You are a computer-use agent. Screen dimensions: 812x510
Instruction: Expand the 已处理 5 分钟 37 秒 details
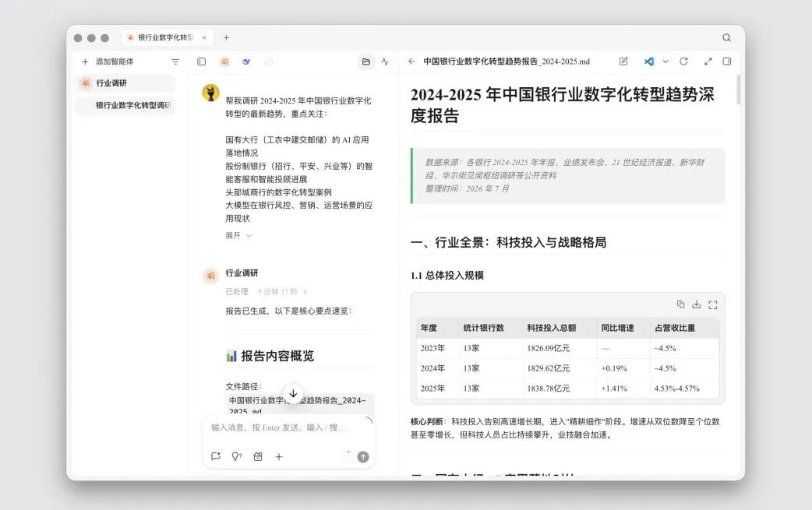tap(267, 291)
